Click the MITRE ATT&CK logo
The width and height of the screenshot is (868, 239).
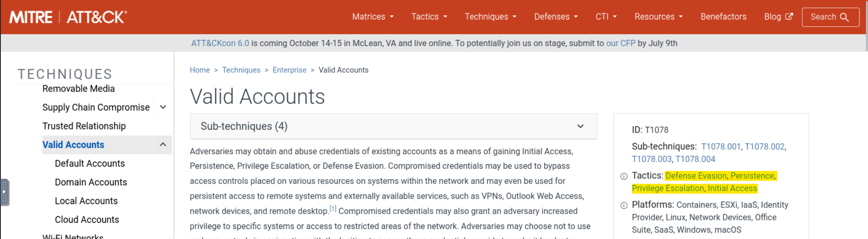point(68,17)
